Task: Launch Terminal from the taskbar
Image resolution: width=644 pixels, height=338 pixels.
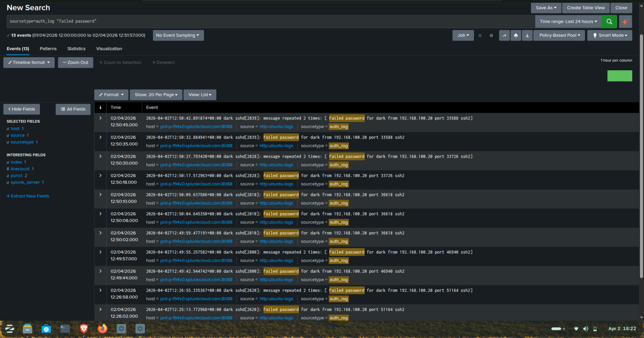Action: tap(65, 329)
